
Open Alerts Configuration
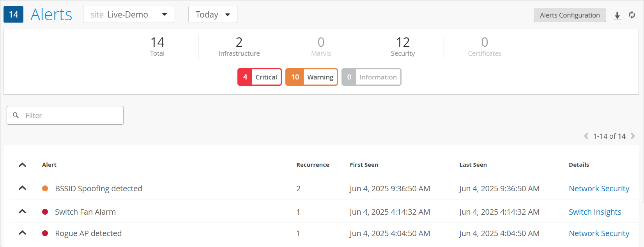(x=570, y=15)
